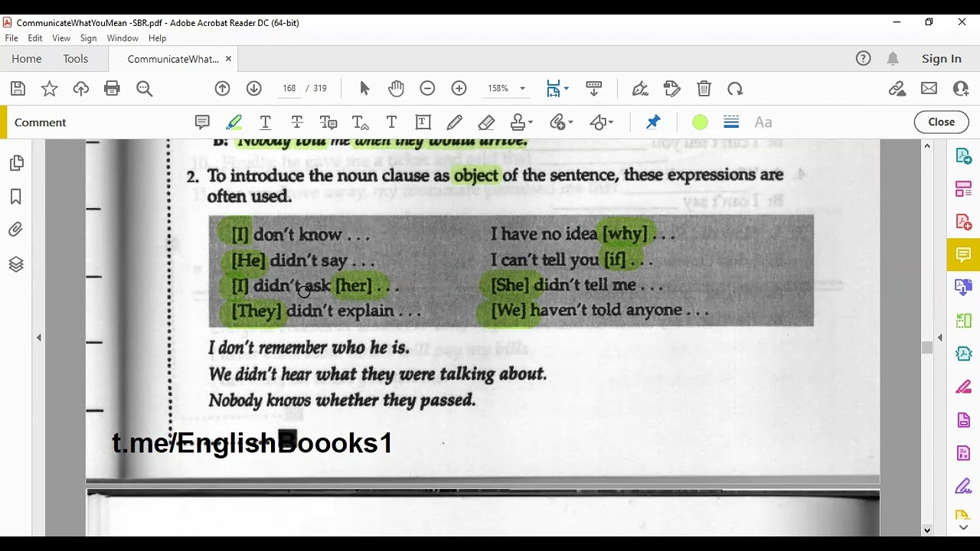Go to previous page arrow
Screen dimensions: 980x551
[222, 89]
